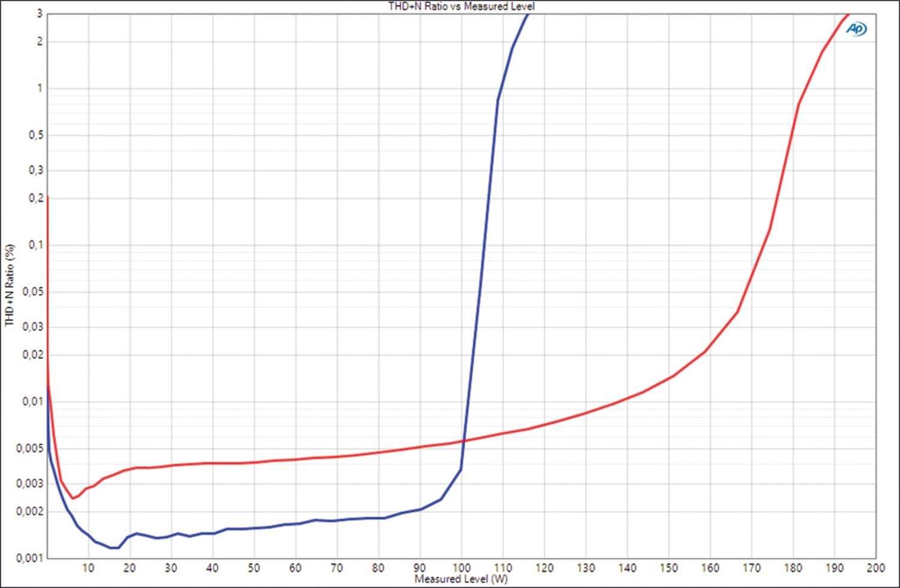Click the x-axis tick label '190'
The height and width of the screenshot is (588, 900).
click(x=835, y=568)
